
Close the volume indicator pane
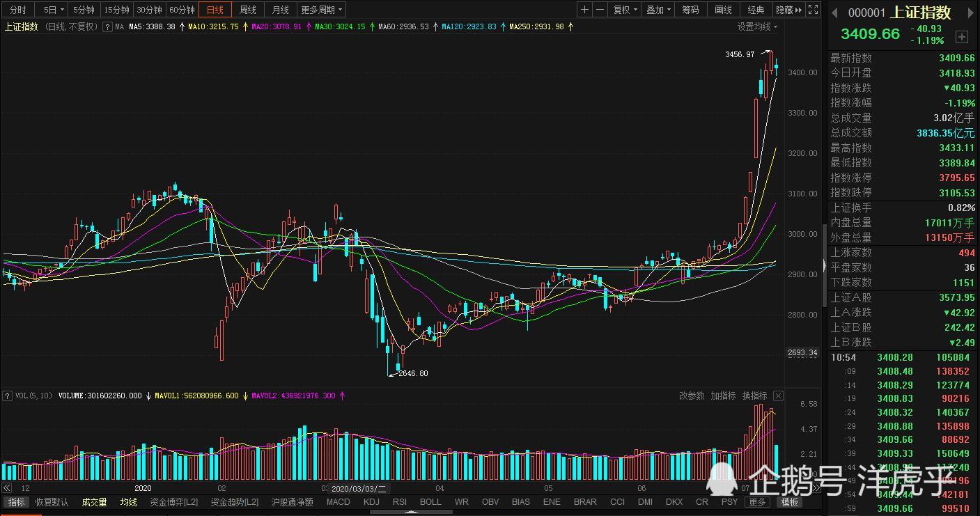point(778,396)
